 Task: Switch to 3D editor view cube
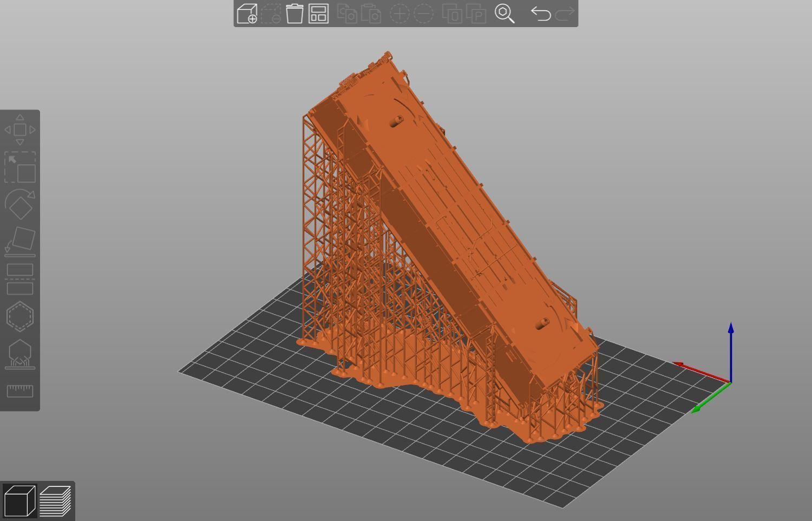pos(19,501)
